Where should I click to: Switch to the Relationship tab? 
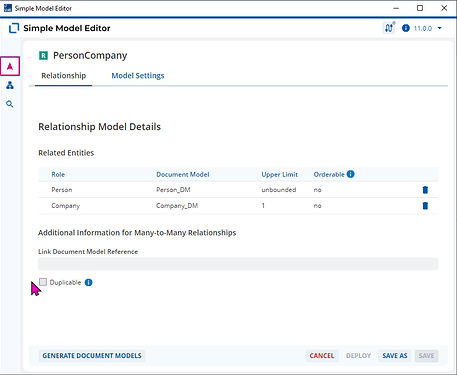pyautogui.click(x=64, y=76)
